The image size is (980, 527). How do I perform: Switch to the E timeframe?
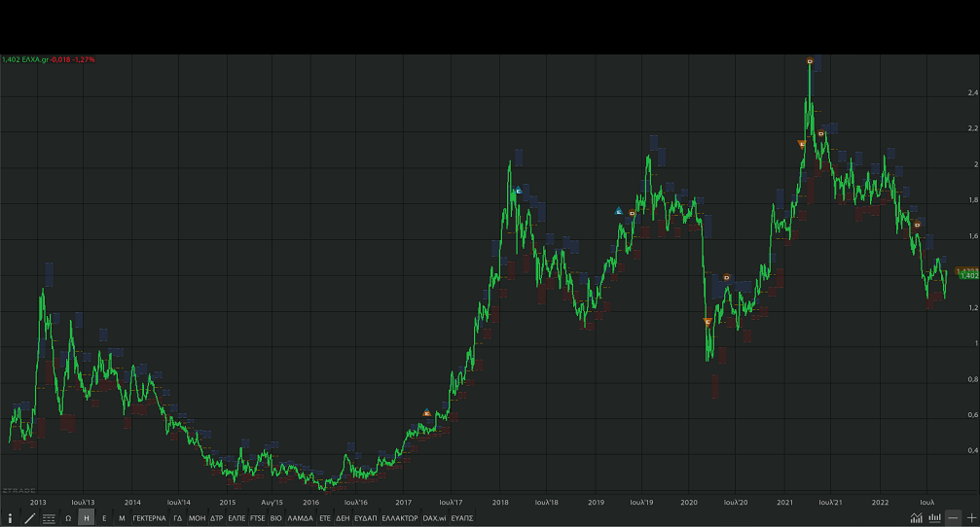click(x=104, y=518)
